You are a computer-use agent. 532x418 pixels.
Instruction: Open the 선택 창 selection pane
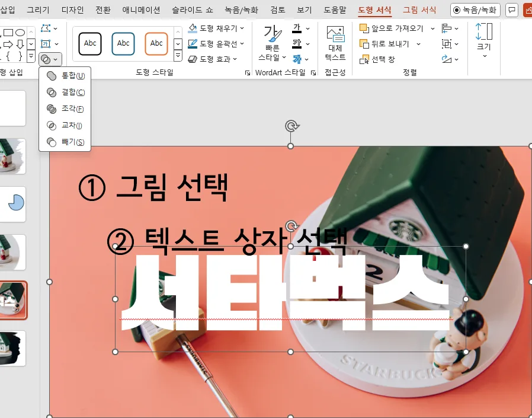[x=363, y=59]
